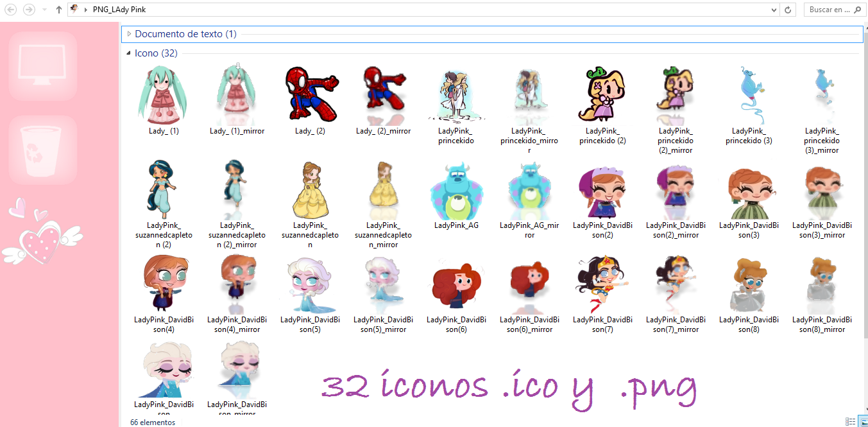Open the address bar history dropdown
868x427 pixels.
coord(774,10)
